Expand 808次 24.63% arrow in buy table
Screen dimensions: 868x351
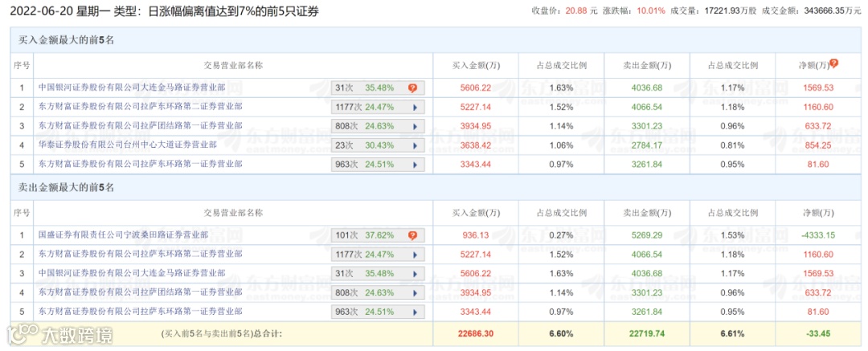point(415,126)
